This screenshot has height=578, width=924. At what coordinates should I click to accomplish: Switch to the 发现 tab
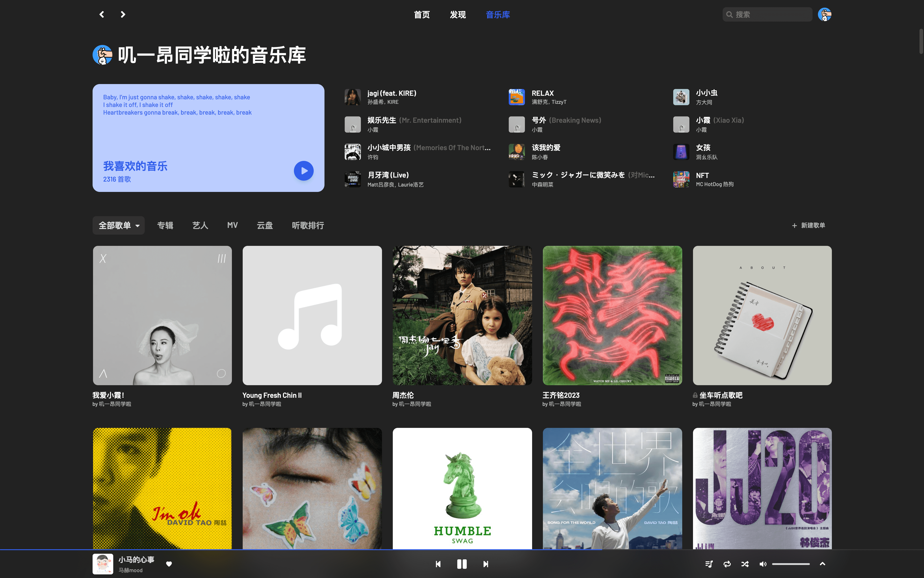pos(458,15)
